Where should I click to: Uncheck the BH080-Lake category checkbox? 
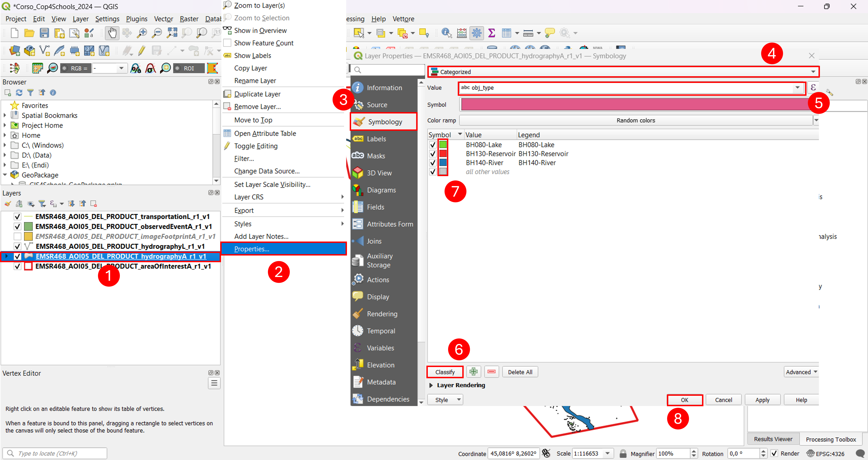pos(433,145)
